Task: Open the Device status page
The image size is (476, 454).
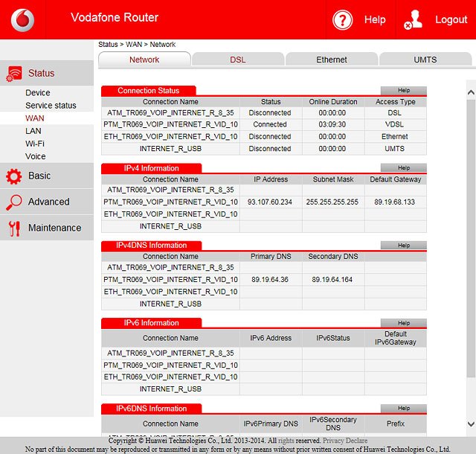Action: click(38, 93)
